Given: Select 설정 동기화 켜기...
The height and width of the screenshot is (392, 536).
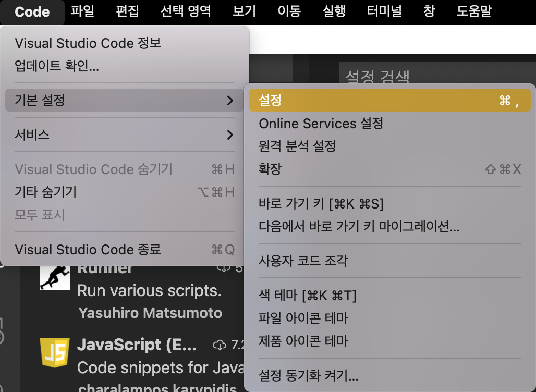Looking at the screenshot, I should coord(389,376).
